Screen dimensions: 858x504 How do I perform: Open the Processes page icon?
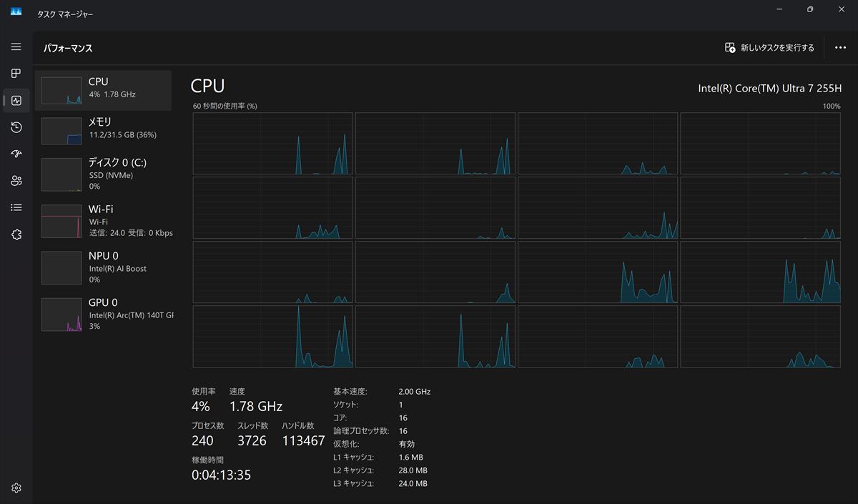click(16, 74)
